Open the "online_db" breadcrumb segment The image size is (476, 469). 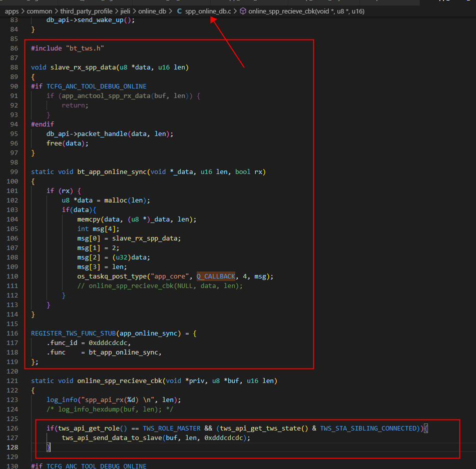click(x=152, y=11)
